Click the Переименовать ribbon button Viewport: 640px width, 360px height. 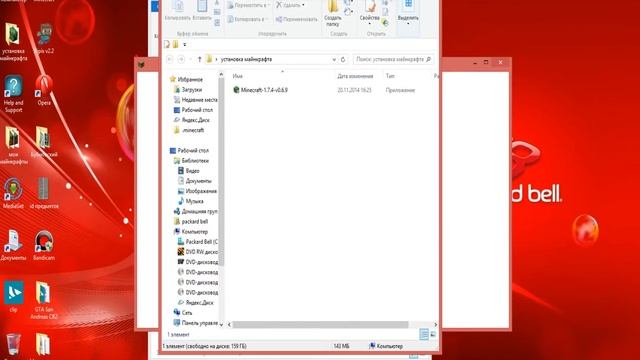click(296, 19)
